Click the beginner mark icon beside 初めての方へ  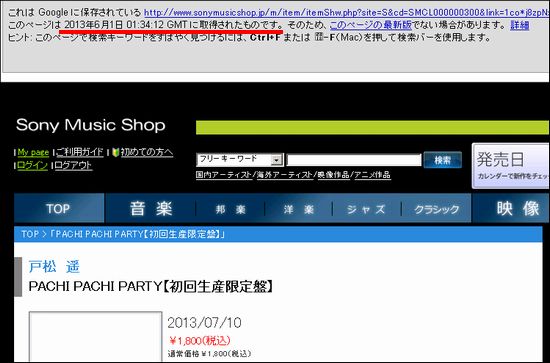click(115, 153)
